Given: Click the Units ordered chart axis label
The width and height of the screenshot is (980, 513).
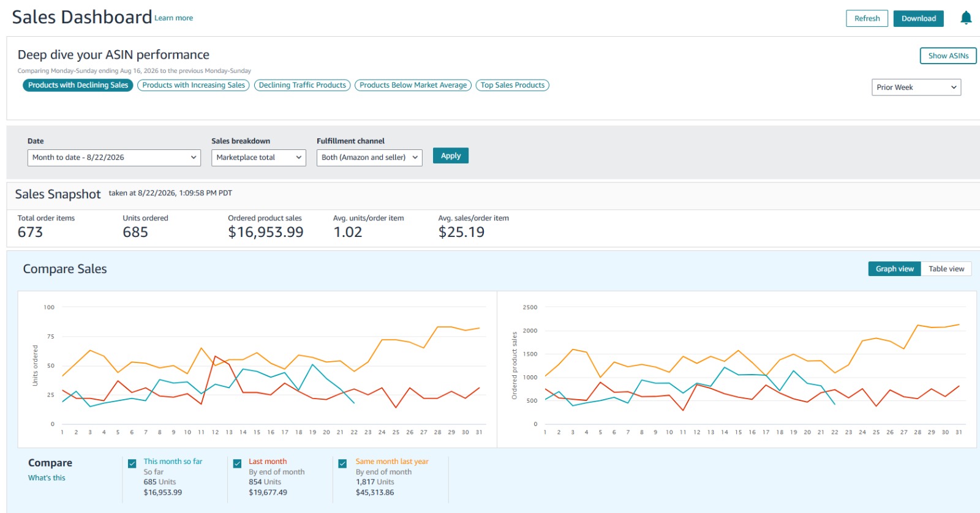Looking at the screenshot, I should tap(35, 365).
